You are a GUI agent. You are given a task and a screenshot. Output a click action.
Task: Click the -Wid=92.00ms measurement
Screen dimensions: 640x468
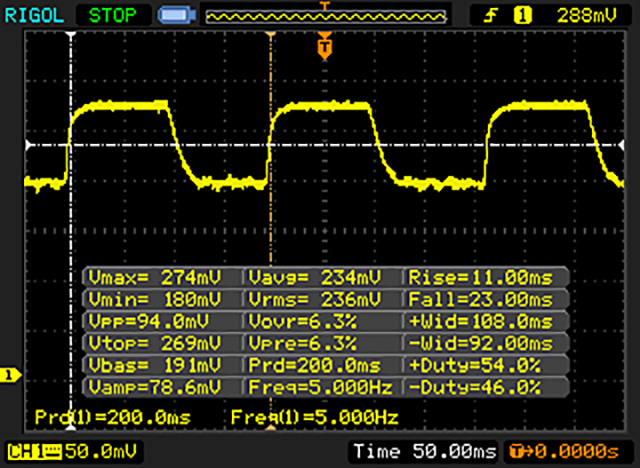(x=481, y=344)
